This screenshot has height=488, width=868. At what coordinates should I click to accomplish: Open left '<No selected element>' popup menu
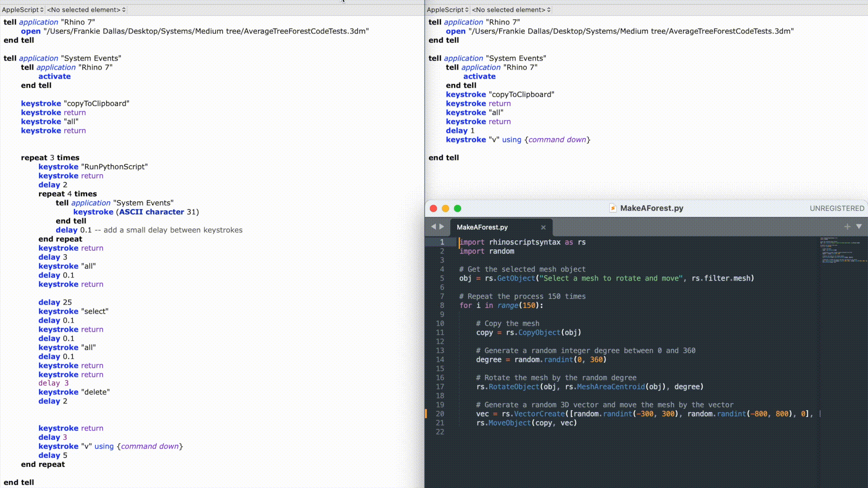(86, 9)
